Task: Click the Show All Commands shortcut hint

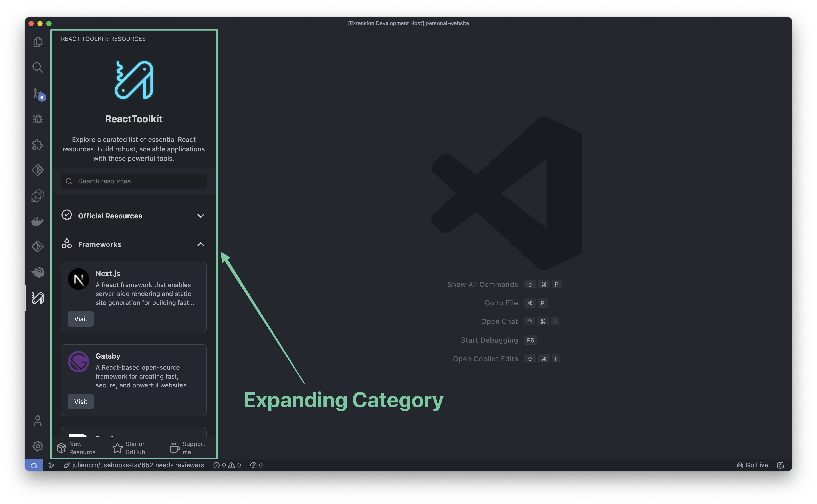Action: pyautogui.click(x=504, y=284)
